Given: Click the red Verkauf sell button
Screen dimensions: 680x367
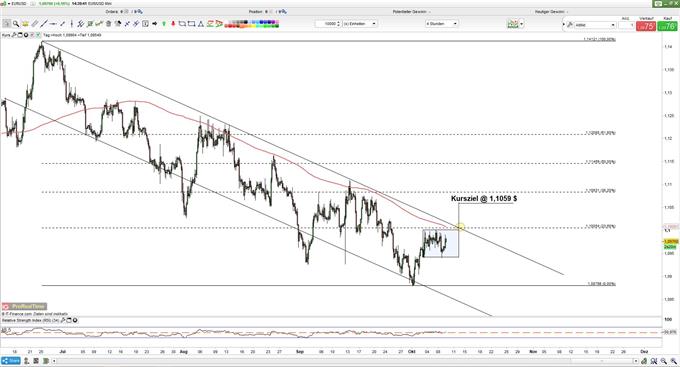Looking at the screenshot, I should point(646,26).
